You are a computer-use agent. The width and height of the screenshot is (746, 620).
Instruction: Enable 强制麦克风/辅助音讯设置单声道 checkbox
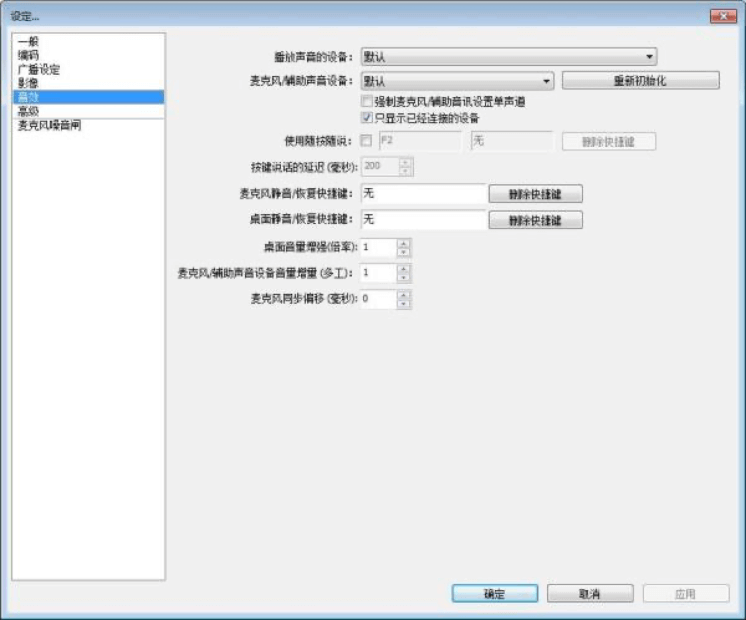pyautogui.click(x=366, y=102)
